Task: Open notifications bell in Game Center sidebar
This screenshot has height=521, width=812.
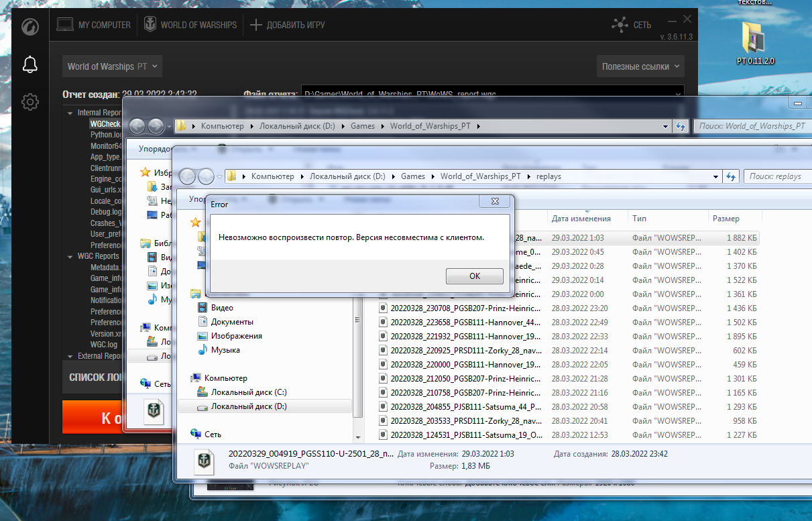Action: click(x=30, y=64)
